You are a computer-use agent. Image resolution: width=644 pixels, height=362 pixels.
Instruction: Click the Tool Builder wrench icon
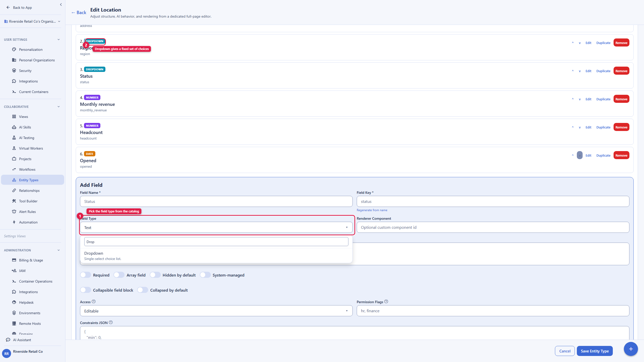[14, 201]
